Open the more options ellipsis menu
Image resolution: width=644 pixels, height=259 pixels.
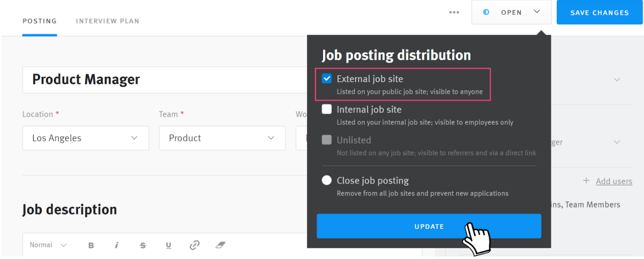pos(454,12)
